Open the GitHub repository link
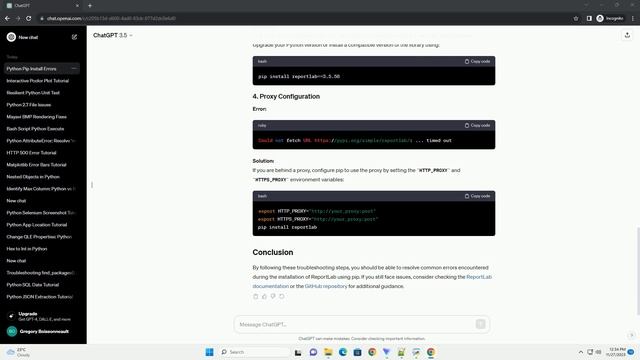Screen dimensions: 640x360 coord(326,287)
